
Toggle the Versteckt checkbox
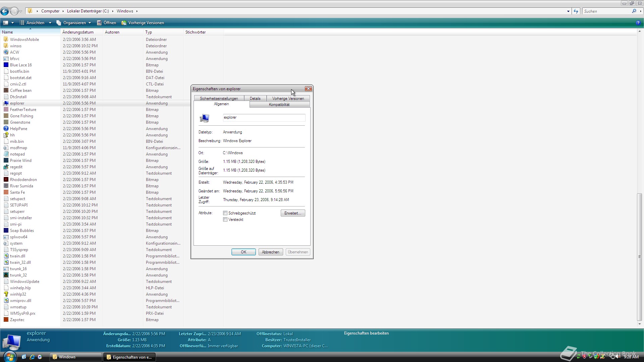[x=225, y=220]
